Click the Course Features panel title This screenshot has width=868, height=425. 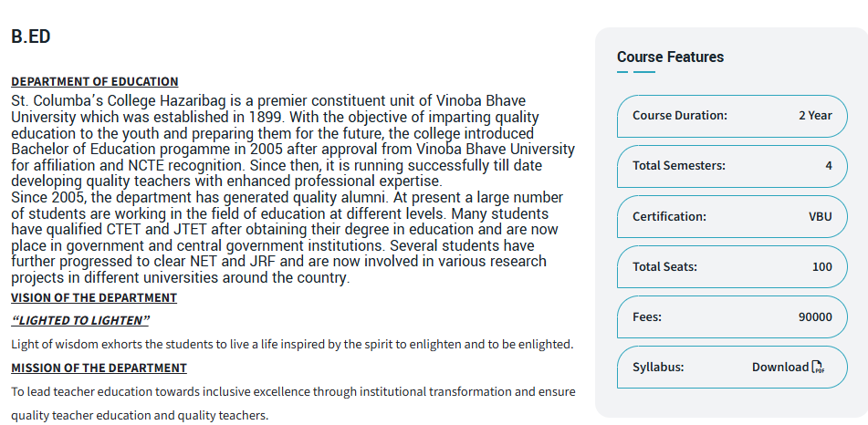point(670,57)
